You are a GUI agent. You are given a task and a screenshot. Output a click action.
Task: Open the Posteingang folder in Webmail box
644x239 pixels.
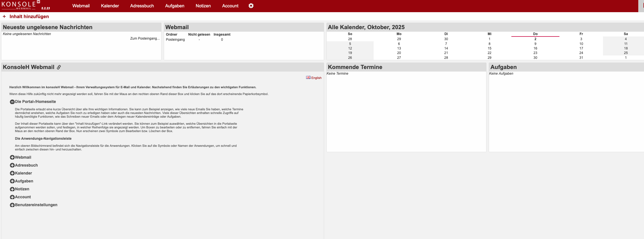(175, 40)
